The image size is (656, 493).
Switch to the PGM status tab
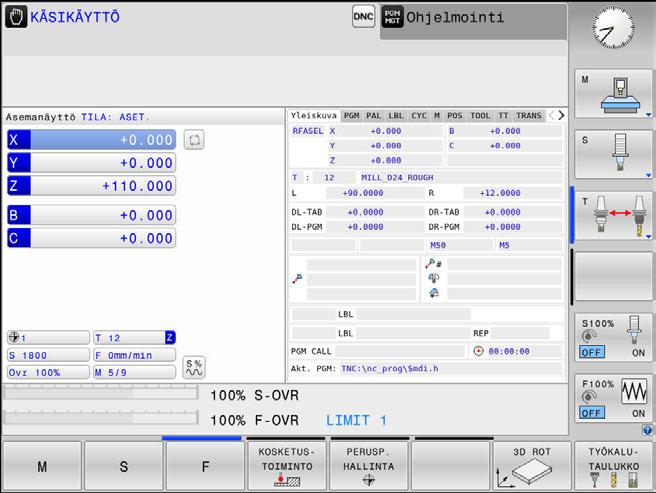point(351,116)
